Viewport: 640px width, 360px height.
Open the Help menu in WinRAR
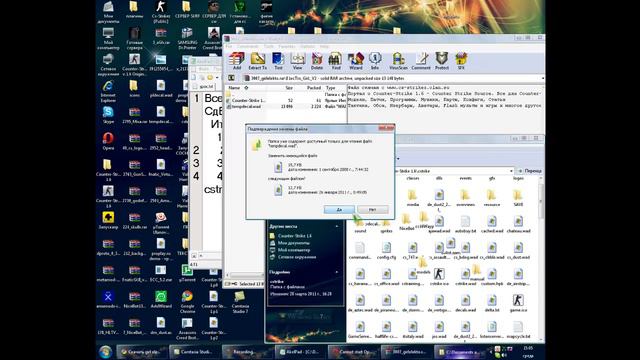coord(324,46)
